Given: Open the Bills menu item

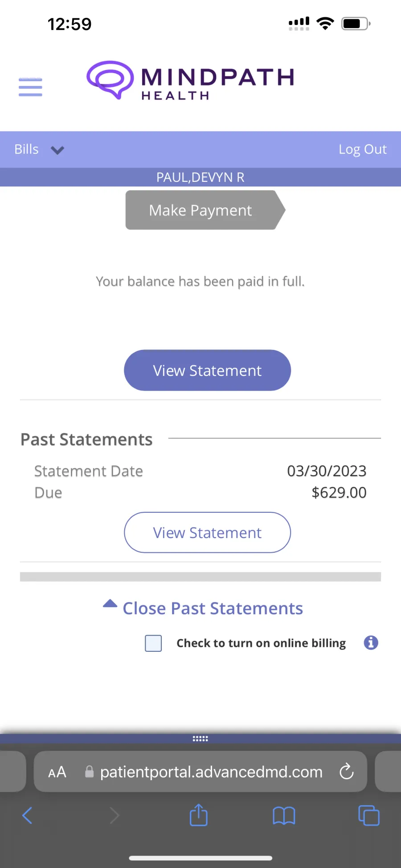Looking at the screenshot, I should coord(27,149).
